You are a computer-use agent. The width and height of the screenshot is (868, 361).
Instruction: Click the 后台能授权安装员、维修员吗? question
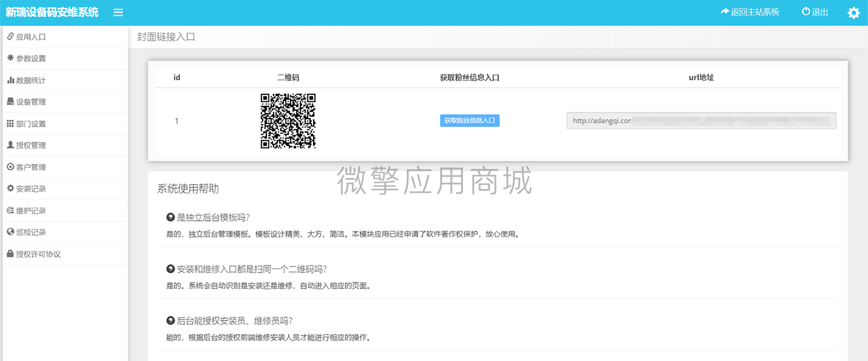coord(234,321)
